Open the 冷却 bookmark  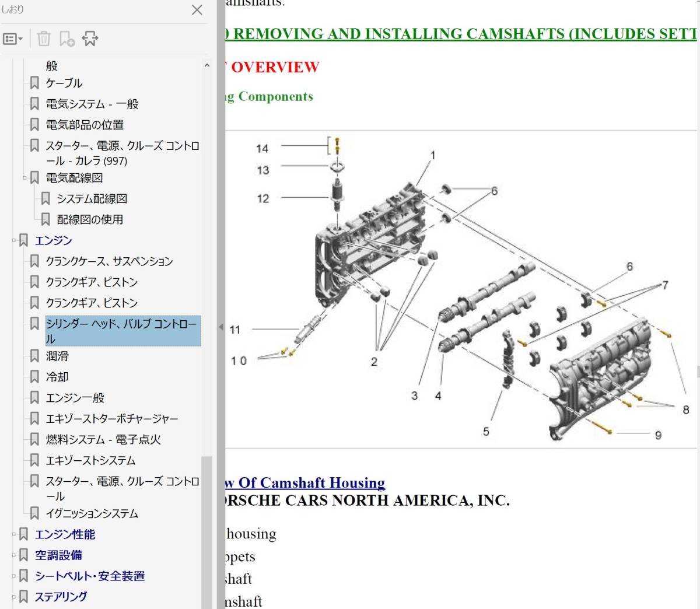click(x=57, y=377)
